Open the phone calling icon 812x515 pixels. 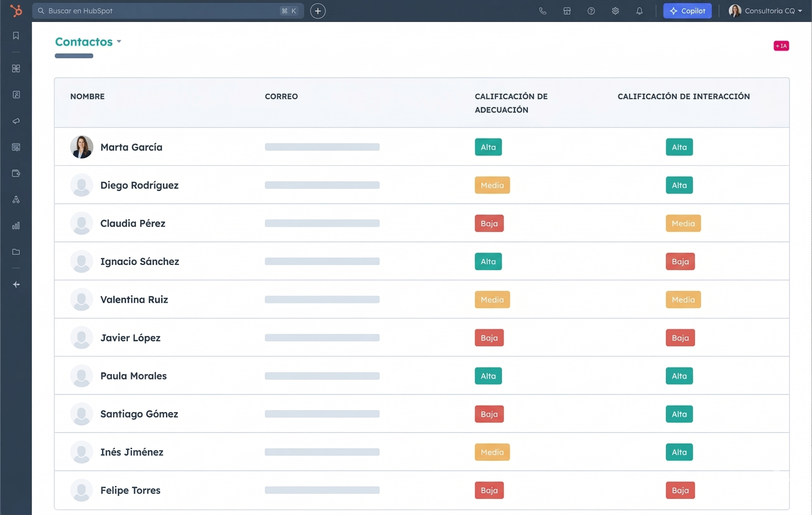(542, 11)
